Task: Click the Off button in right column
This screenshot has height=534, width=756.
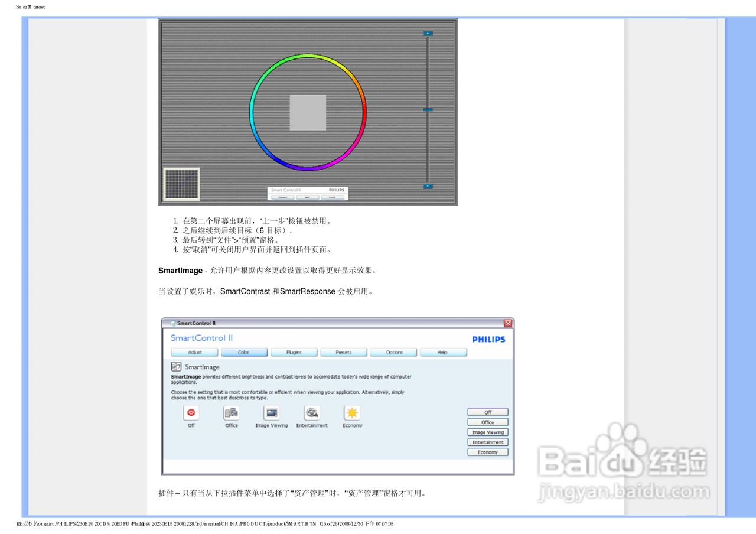Action: coord(488,412)
